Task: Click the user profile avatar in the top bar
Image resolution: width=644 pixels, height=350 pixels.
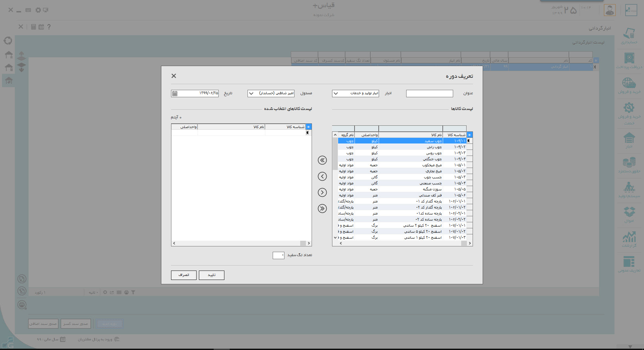Action: pos(610,10)
